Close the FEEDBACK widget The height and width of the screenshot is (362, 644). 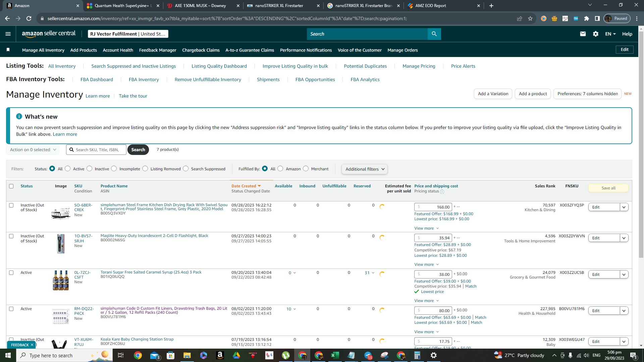(32, 345)
